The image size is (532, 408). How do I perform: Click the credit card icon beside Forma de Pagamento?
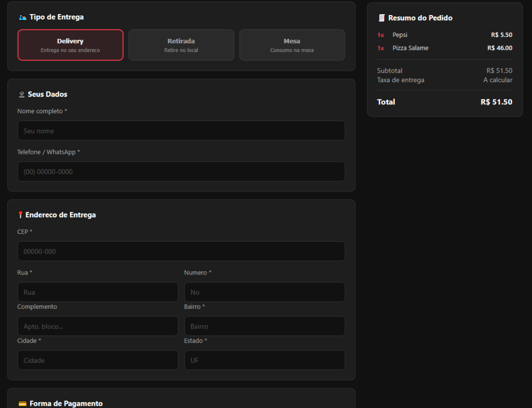coord(22,403)
